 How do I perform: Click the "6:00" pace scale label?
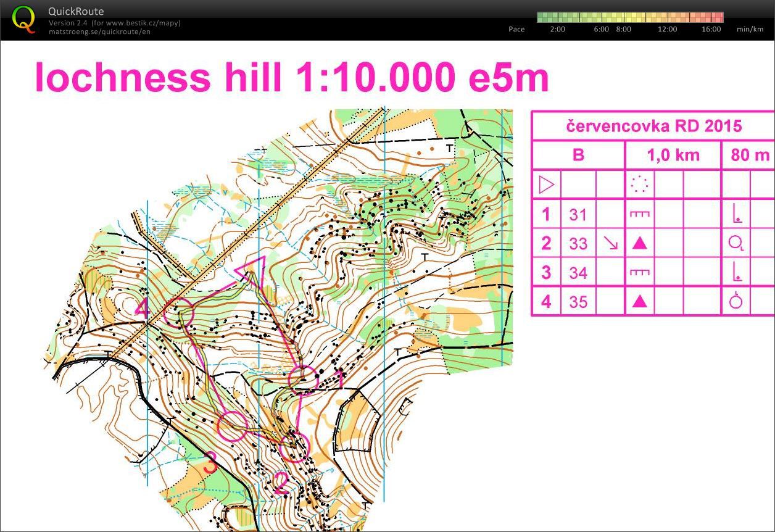coord(602,29)
